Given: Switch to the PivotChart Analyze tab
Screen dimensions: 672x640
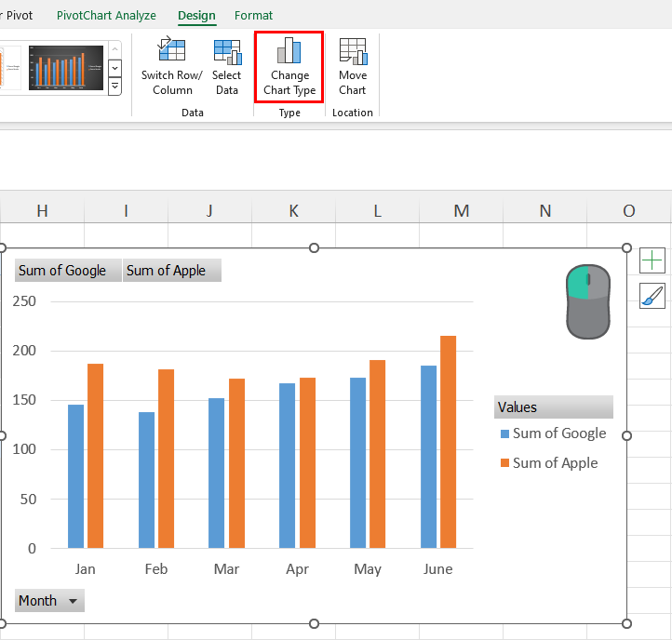Looking at the screenshot, I should click(x=106, y=16).
